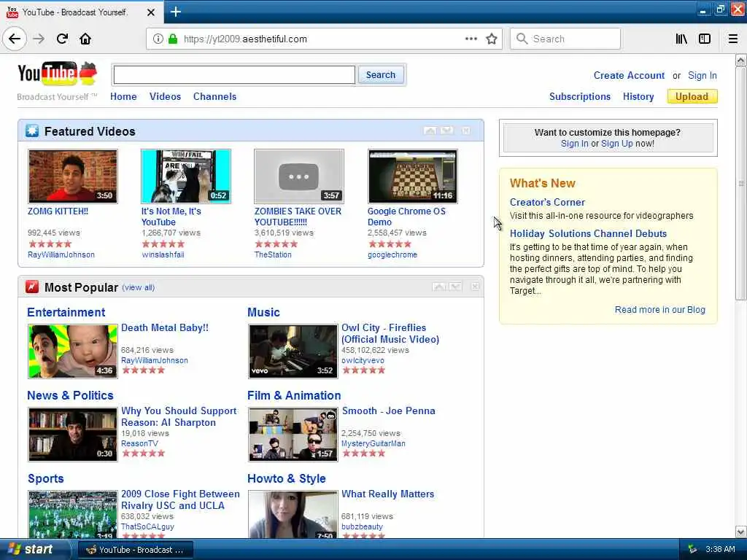Open Owl City Fireflies video thumbnail
The width and height of the screenshot is (747, 560).
click(293, 351)
